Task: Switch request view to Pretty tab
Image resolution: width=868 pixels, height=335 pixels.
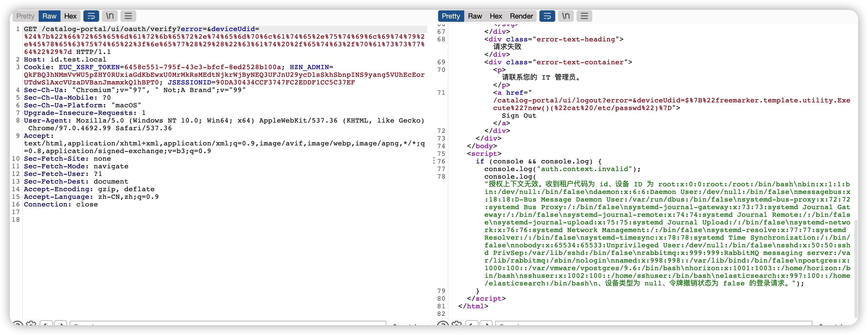Action: click(25, 16)
